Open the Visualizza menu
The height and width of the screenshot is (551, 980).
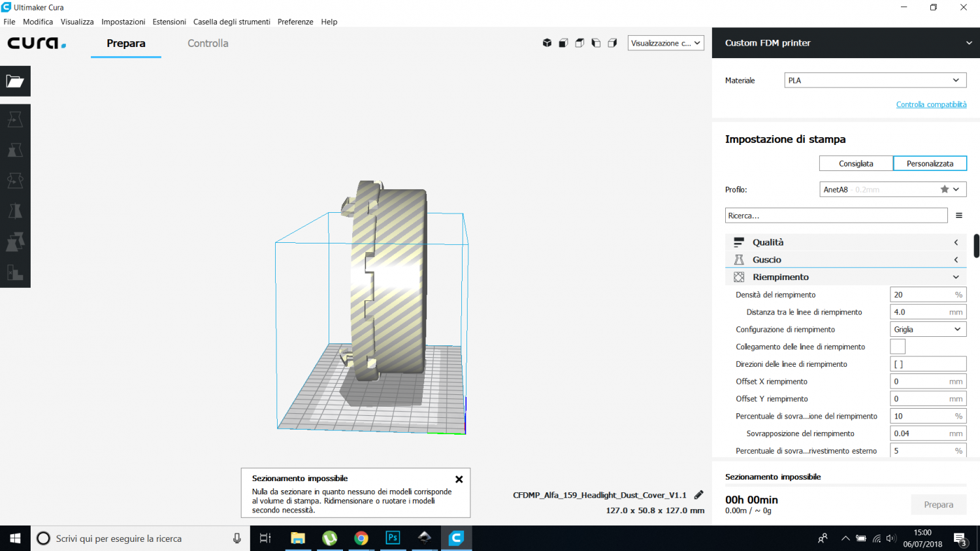[77, 22]
